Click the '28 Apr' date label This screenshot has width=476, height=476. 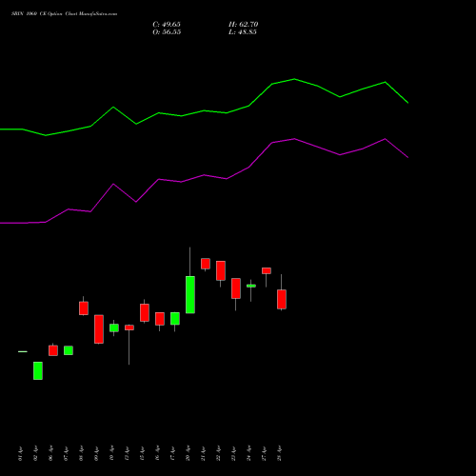(x=279, y=453)
